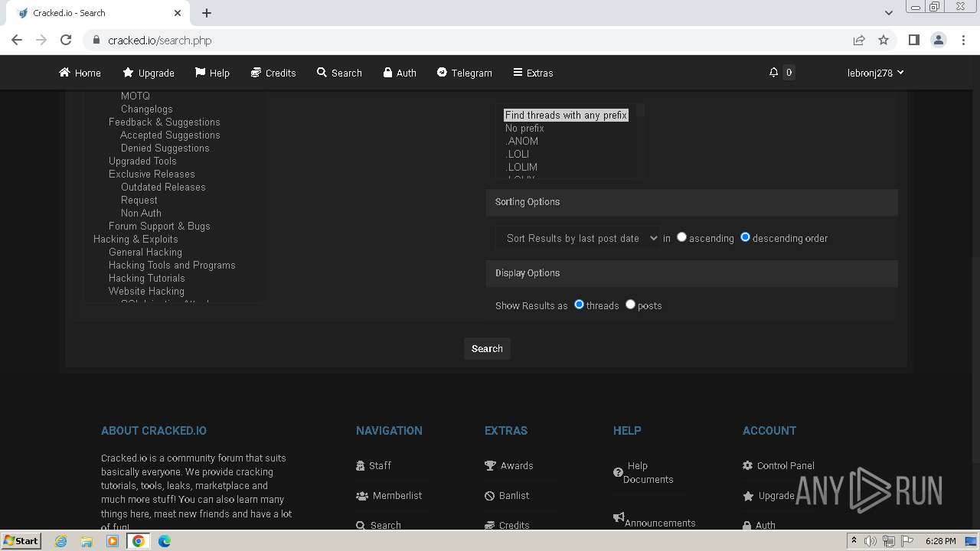This screenshot has width=980, height=551.
Task: Select Website Hacking forum
Action: 146,291
